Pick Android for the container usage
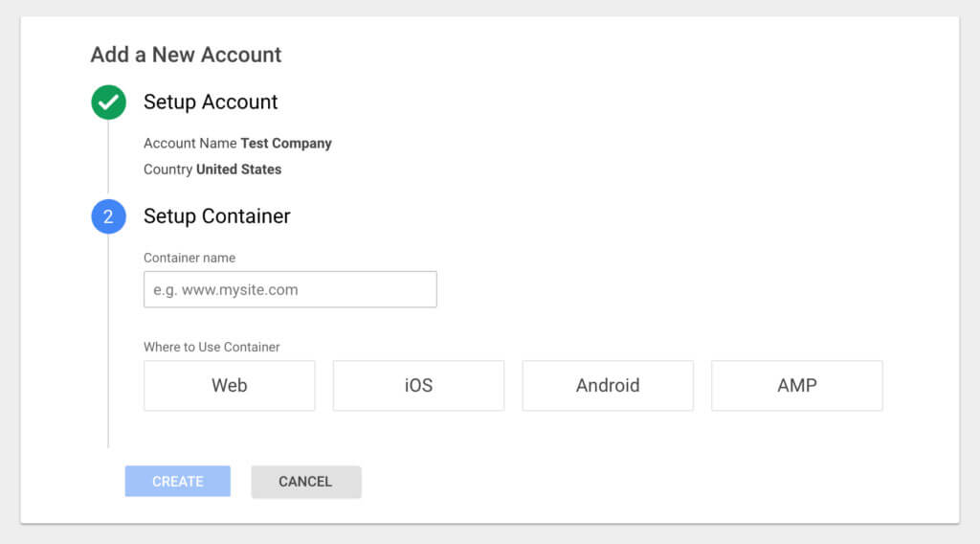This screenshot has height=544, width=980. point(608,385)
